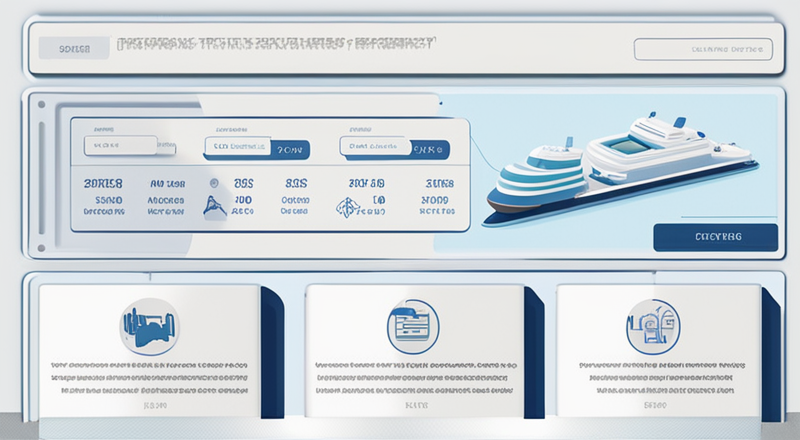Click the circular building icon on the right card

point(653,327)
